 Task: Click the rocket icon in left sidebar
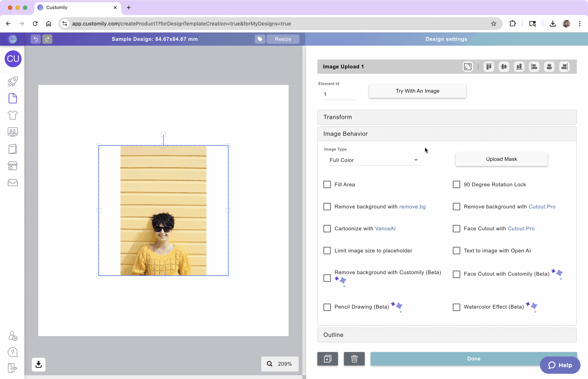(13, 81)
